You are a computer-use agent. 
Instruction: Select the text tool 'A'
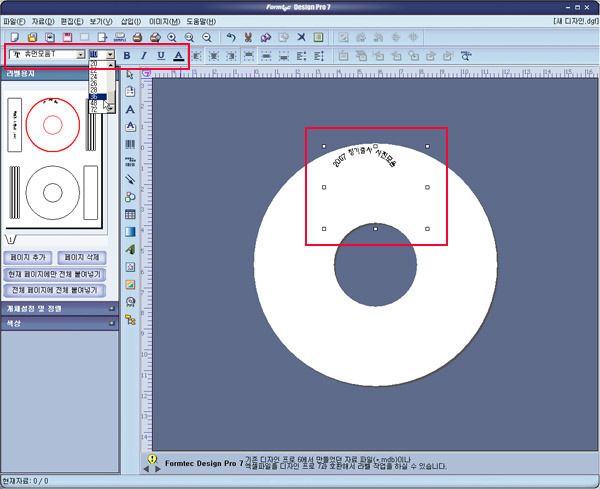pos(130,109)
